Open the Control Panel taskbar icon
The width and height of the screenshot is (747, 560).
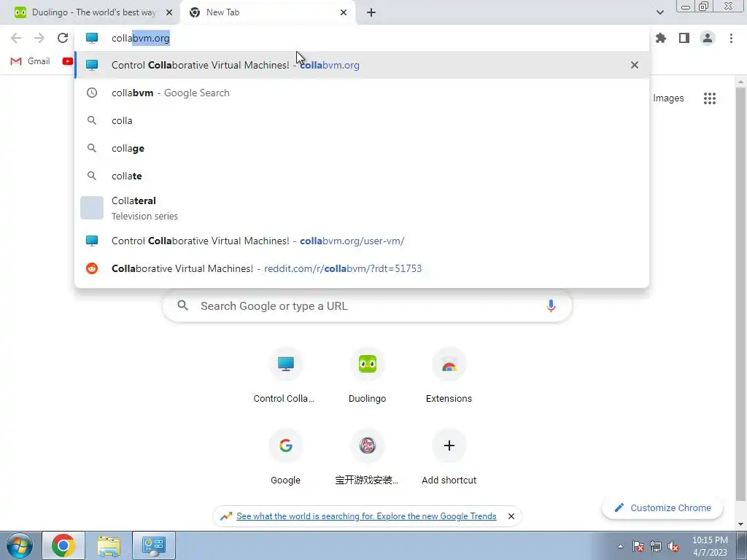point(153,545)
